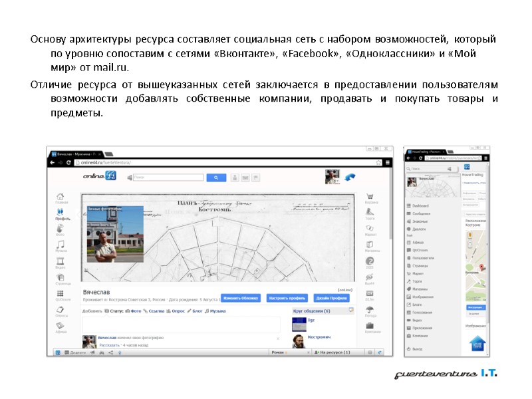
Task: Open Костромич contact link
Action: click(x=319, y=337)
